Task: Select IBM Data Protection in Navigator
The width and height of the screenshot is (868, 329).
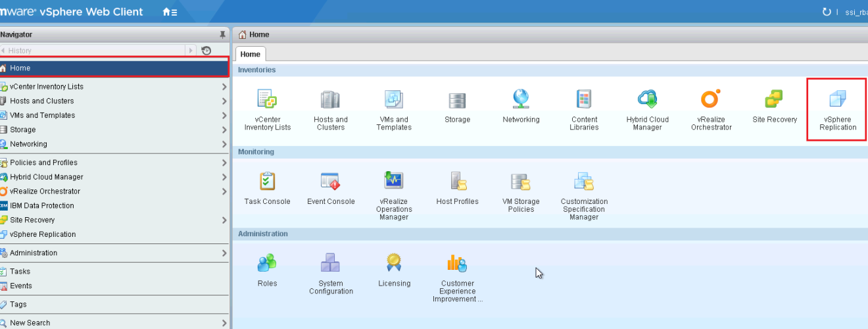Action: tap(114, 206)
